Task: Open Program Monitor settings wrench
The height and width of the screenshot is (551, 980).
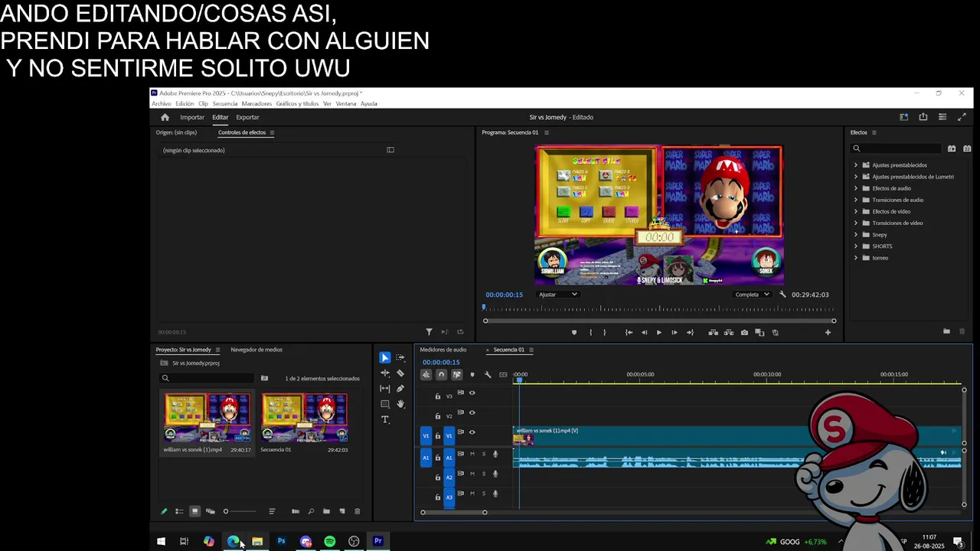Action: [x=782, y=295]
